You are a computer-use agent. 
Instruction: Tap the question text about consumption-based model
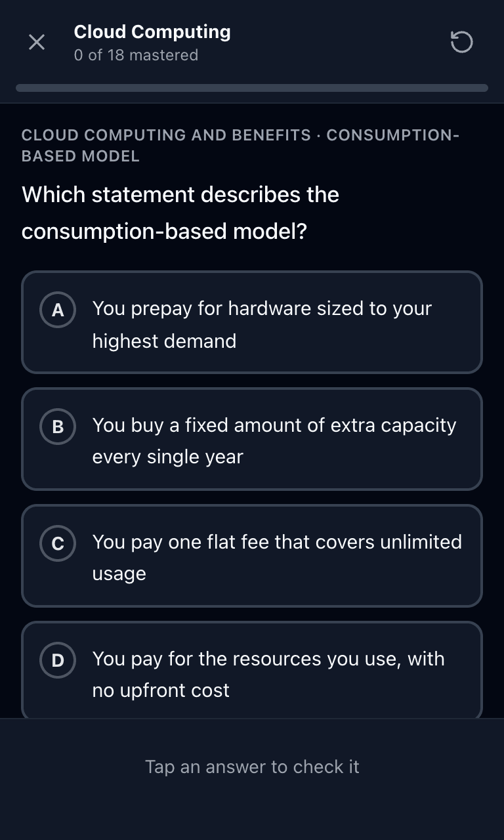pyautogui.click(x=180, y=213)
